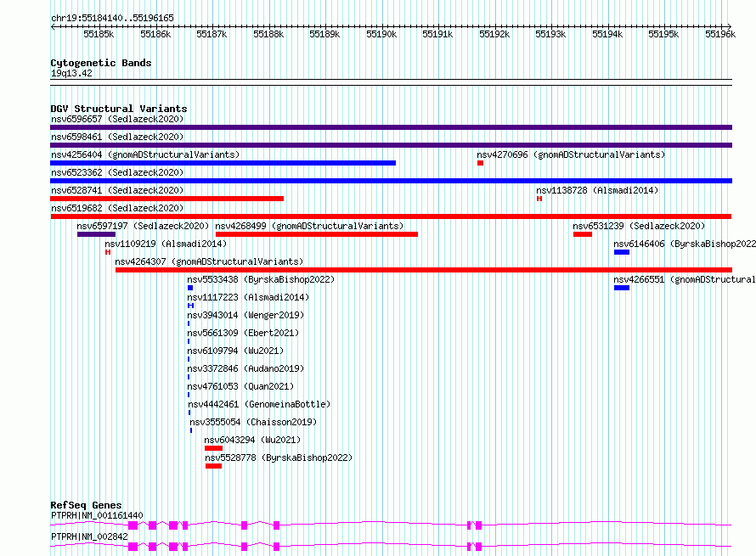This screenshot has width=756, height=556.
Task: Click the nsv4761053 (Quan2021) label
Action: [240, 386]
